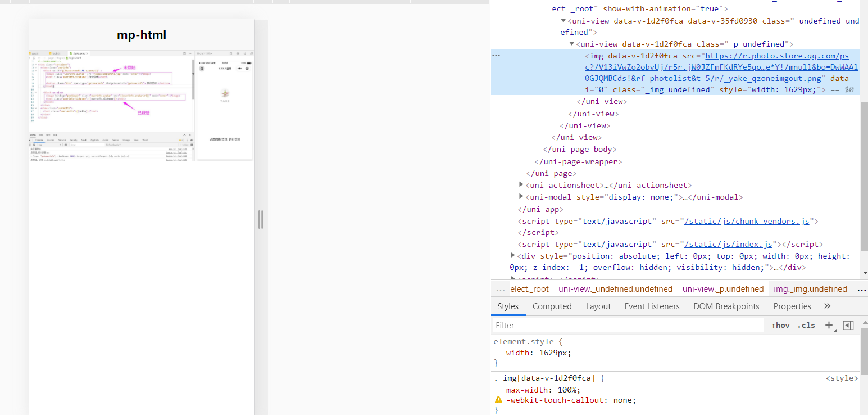
Task: Click the three-dot marker beside the img node
Action: [496, 55]
